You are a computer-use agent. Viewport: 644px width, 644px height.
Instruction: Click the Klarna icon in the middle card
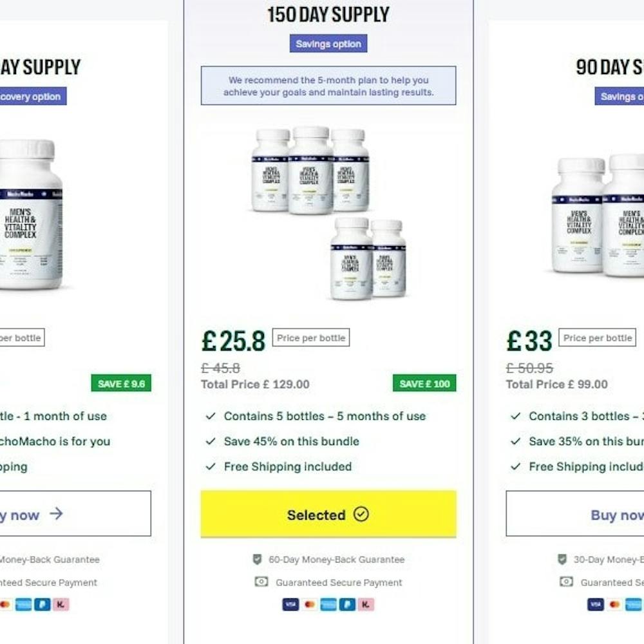click(366, 605)
